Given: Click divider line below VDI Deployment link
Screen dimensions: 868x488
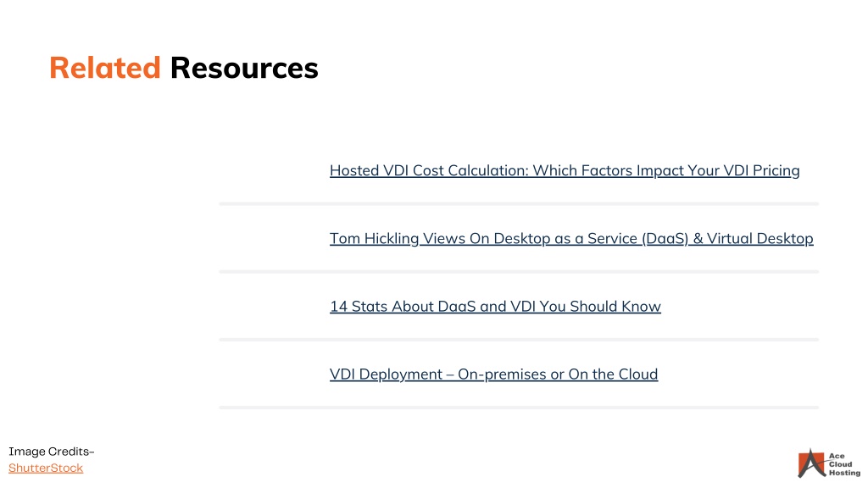Looking at the screenshot, I should (519, 408).
